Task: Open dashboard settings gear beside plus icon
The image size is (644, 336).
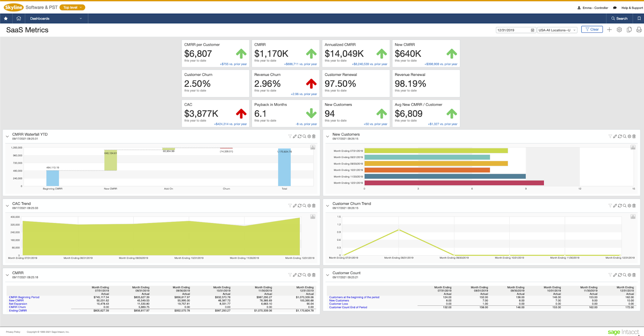Action: [x=619, y=30]
